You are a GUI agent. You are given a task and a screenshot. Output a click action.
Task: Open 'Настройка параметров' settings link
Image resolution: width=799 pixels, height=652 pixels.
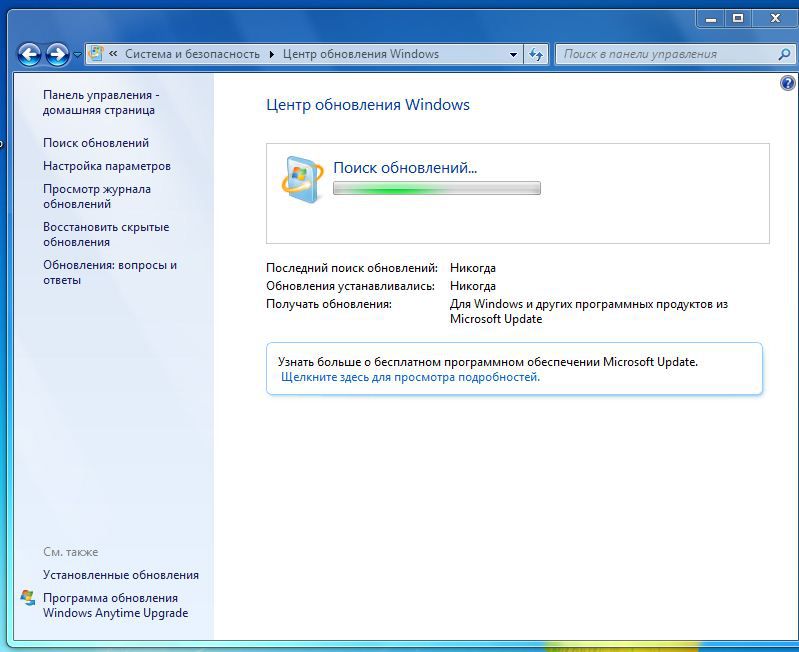(x=106, y=166)
